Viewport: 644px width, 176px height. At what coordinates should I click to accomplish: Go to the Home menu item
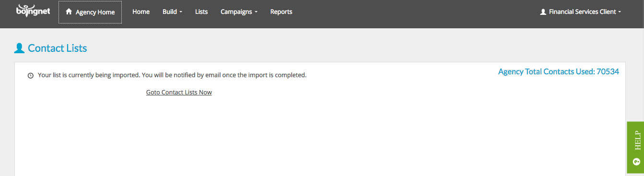[x=141, y=12]
